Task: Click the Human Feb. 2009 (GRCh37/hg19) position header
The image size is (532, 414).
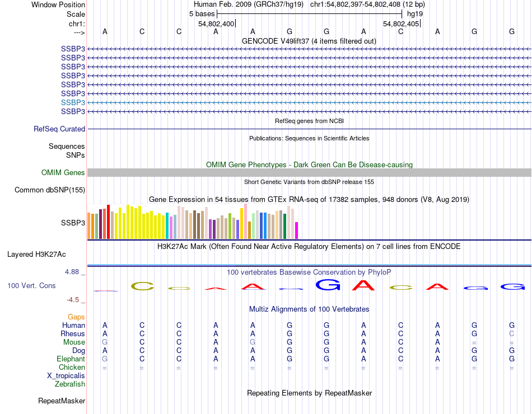Action: [x=249, y=4]
